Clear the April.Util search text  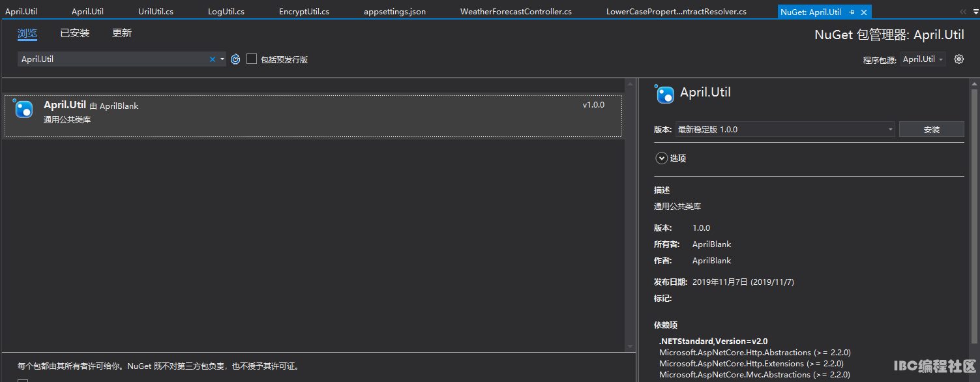(x=212, y=59)
